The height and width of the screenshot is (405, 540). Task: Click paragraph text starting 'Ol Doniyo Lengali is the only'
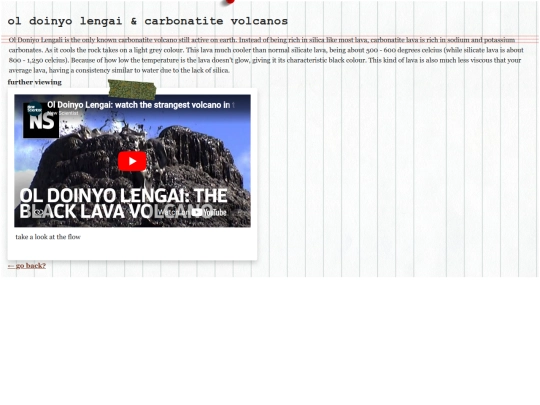click(x=266, y=55)
